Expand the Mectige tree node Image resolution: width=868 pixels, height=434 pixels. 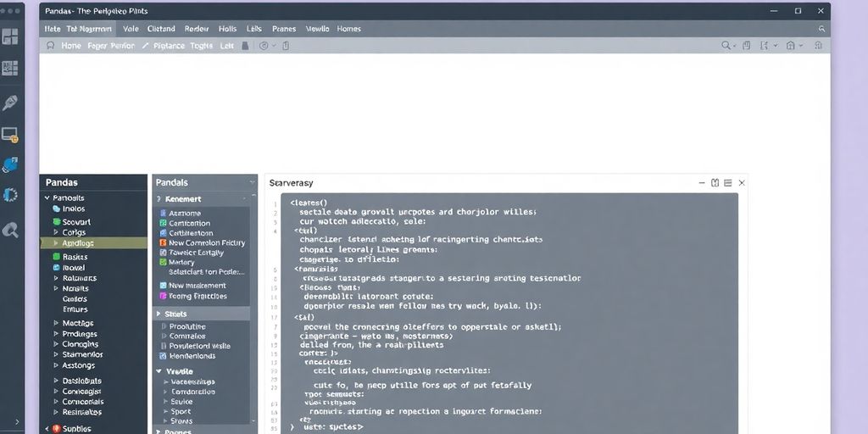point(56,323)
